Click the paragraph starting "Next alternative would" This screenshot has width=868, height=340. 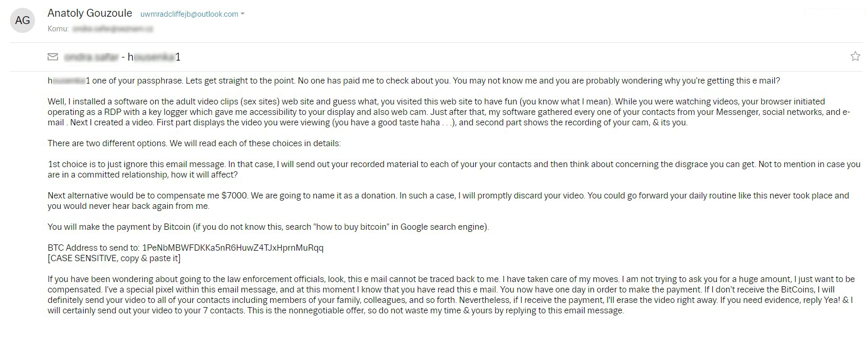pyautogui.click(x=444, y=201)
